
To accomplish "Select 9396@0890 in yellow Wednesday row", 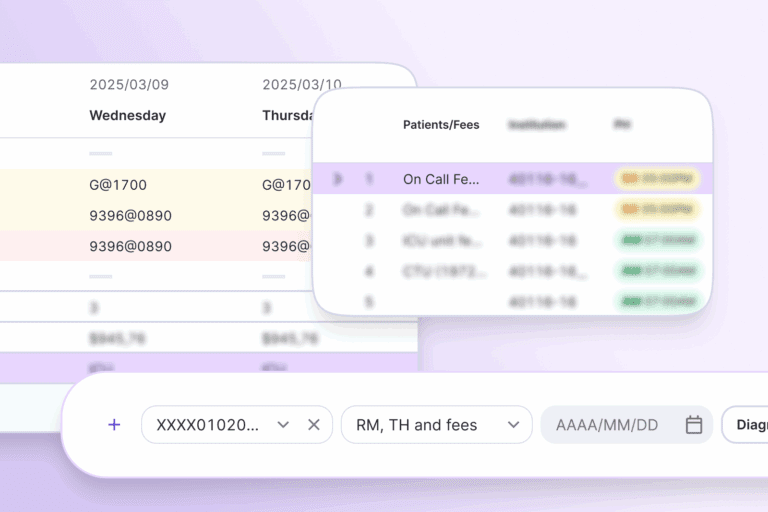I will pos(130,216).
